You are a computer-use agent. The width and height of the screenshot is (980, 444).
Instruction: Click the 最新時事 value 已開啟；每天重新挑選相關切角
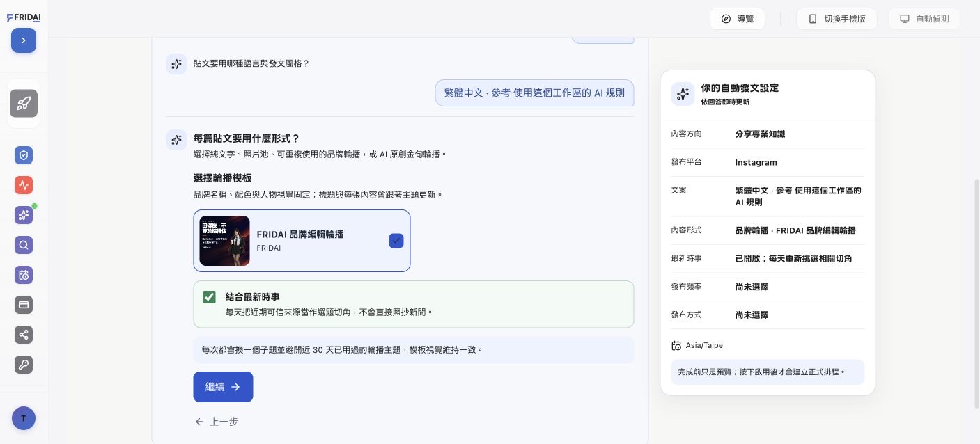point(793,258)
